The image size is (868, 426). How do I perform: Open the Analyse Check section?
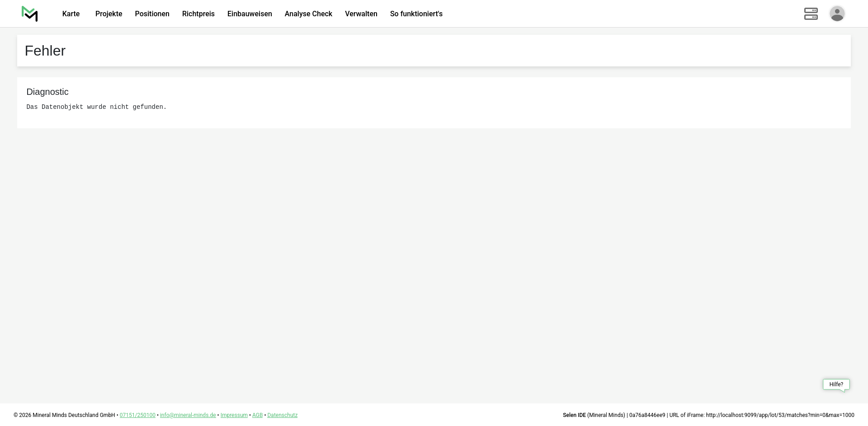(308, 14)
